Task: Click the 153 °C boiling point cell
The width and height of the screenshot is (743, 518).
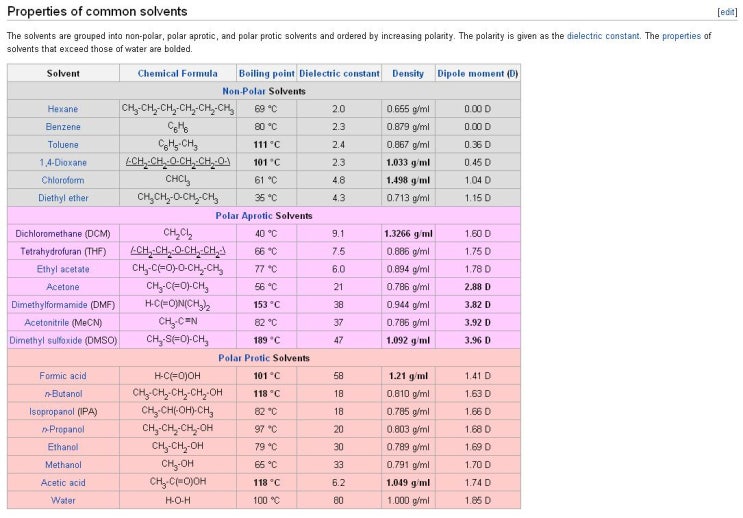Action: click(x=266, y=305)
